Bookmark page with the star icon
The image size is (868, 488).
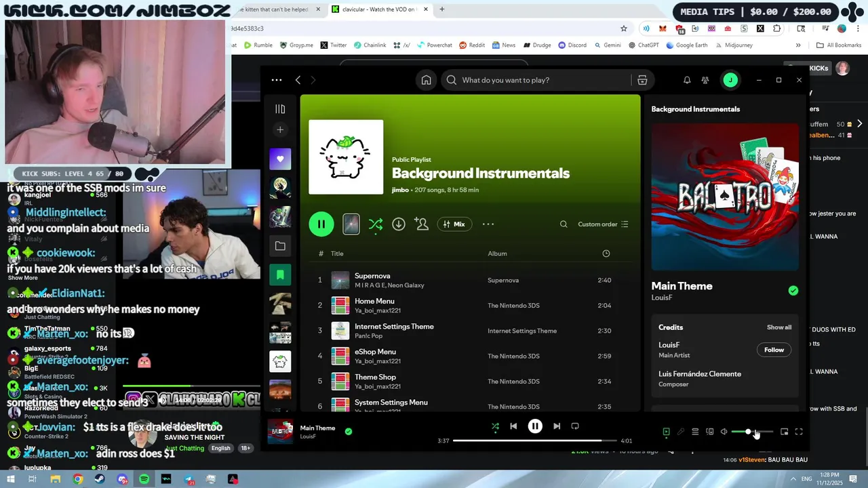(624, 28)
